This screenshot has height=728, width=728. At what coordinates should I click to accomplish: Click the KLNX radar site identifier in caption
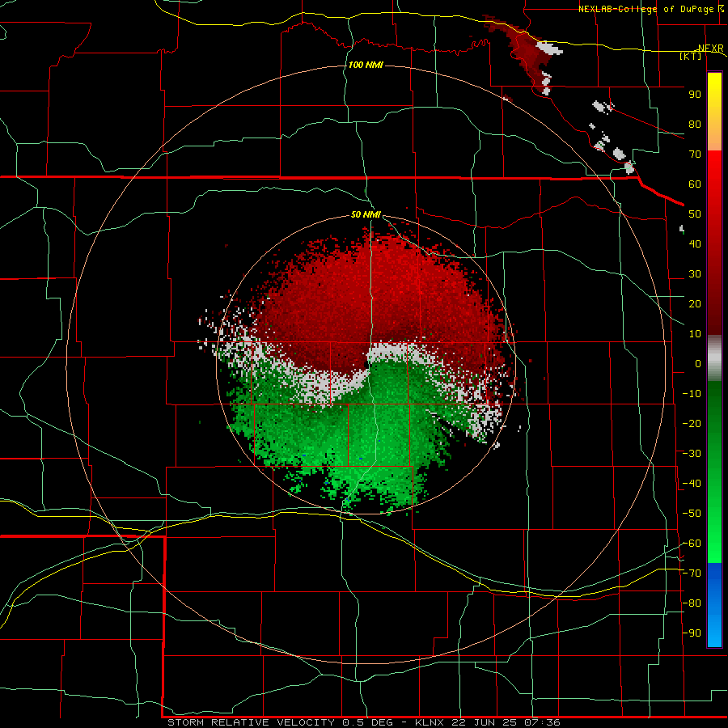point(430,722)
